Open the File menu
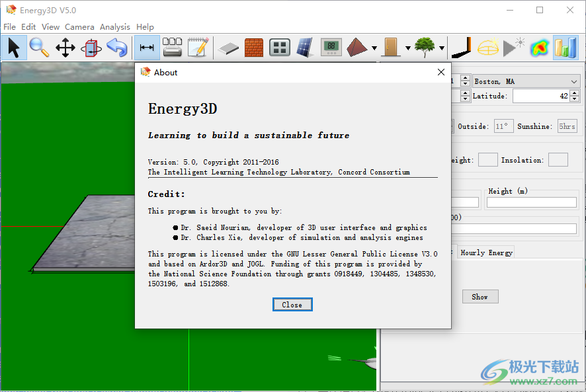Screen dimensions: 586x392 pyautogui.click(x=10, y=27)
